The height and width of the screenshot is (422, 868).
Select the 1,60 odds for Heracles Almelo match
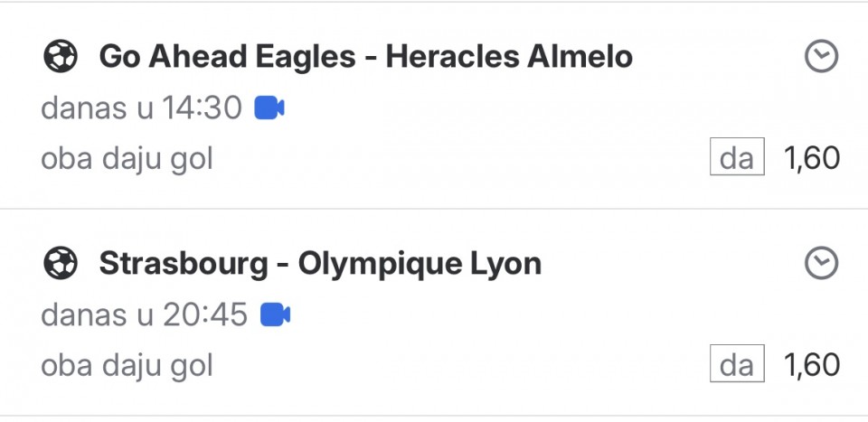pyautogui.click(x=811, y=159)
